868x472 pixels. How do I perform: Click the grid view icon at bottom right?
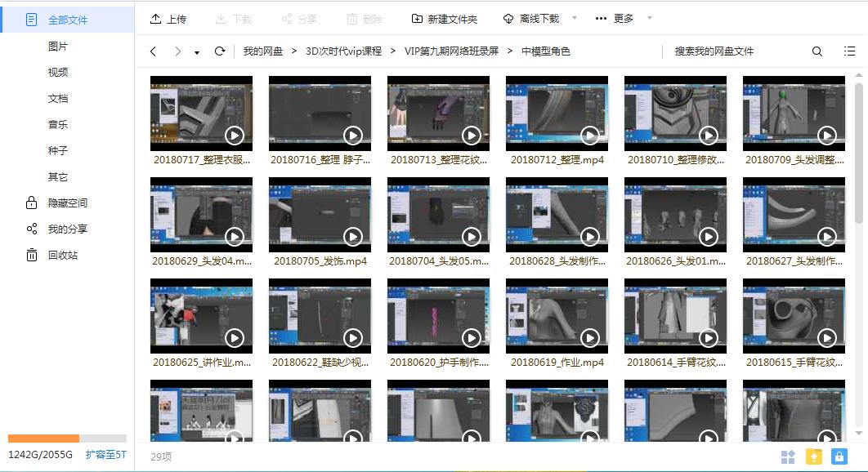pos(788,457)
